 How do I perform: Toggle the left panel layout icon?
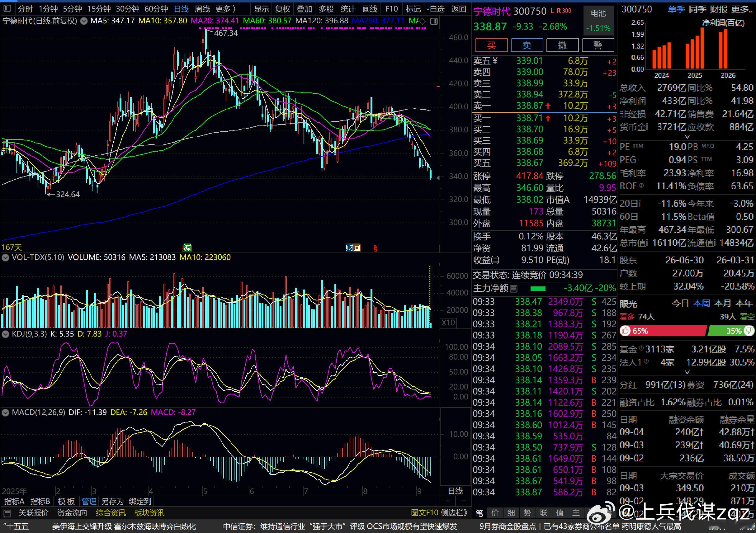click(x=7, y=8)
